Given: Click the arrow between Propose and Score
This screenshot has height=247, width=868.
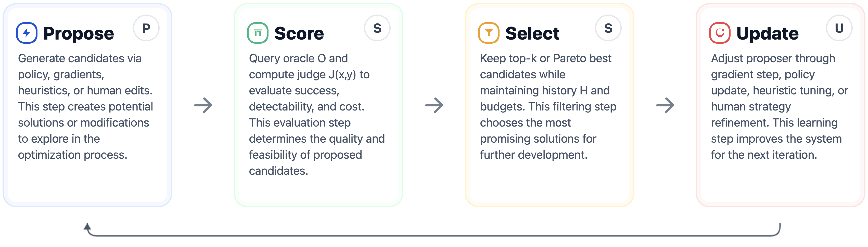Looking at the screenshot, I should point(203,105).
